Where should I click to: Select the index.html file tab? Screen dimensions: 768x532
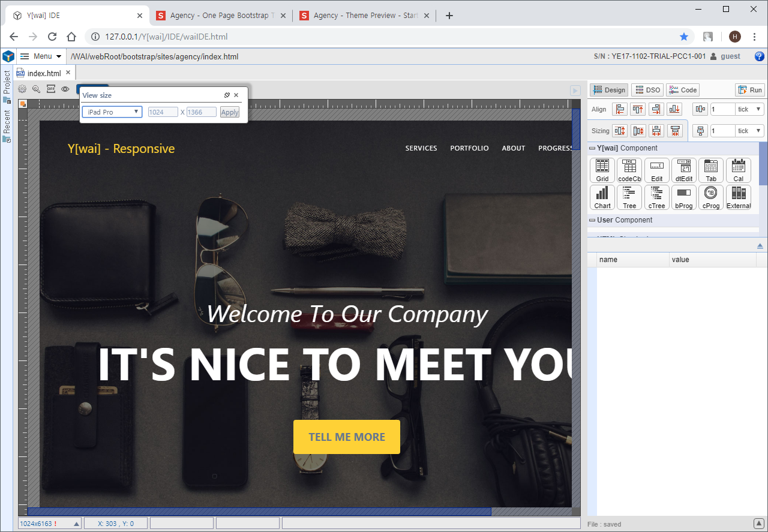44,73
